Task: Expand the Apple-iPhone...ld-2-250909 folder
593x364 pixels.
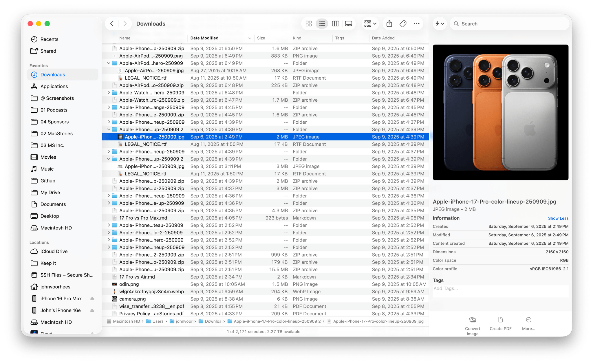Action: (109, 233)
